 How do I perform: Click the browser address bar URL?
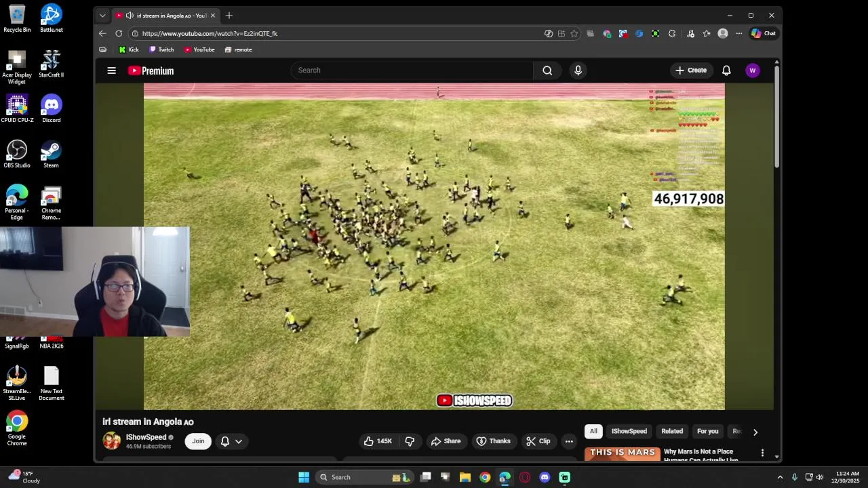pyautogui.click(x=210, y=33)
